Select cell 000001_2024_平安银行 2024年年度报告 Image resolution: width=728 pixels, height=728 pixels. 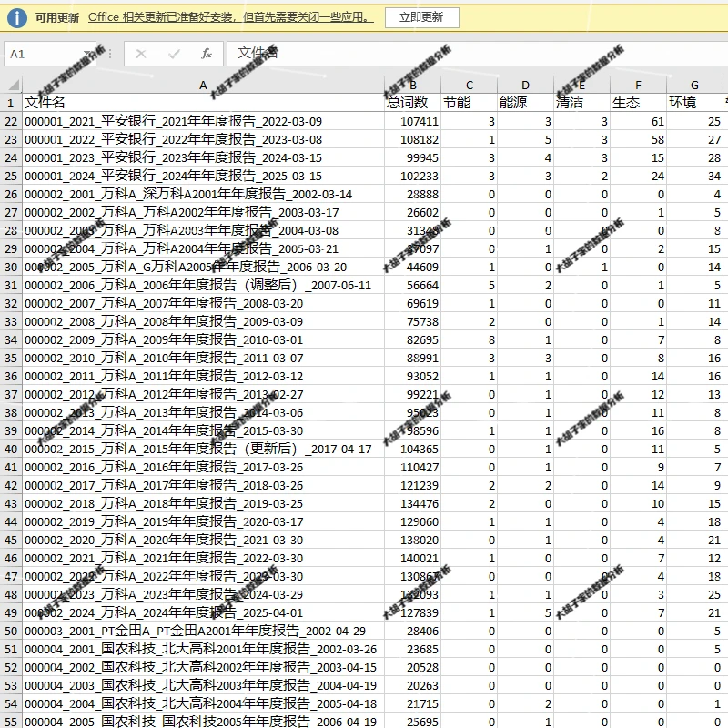tap(203, 176)
